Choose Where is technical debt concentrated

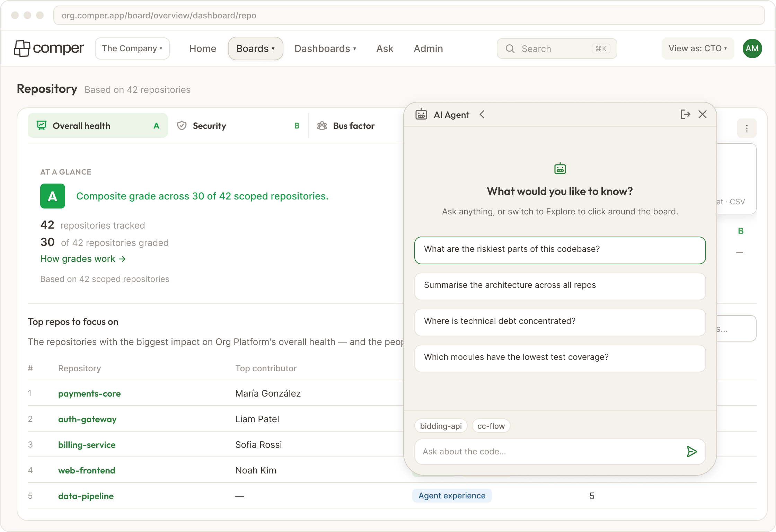(x=560, y=322)
